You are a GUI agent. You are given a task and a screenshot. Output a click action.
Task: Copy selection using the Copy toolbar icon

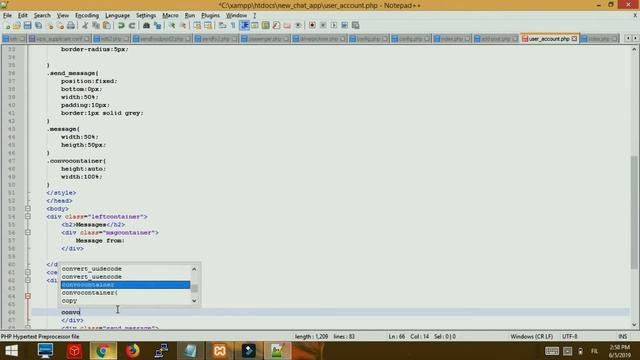tap(96, 26)
